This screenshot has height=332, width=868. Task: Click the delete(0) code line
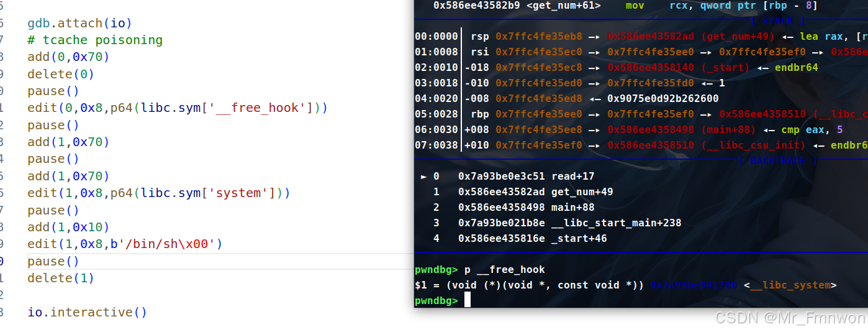tap(61, 74)
